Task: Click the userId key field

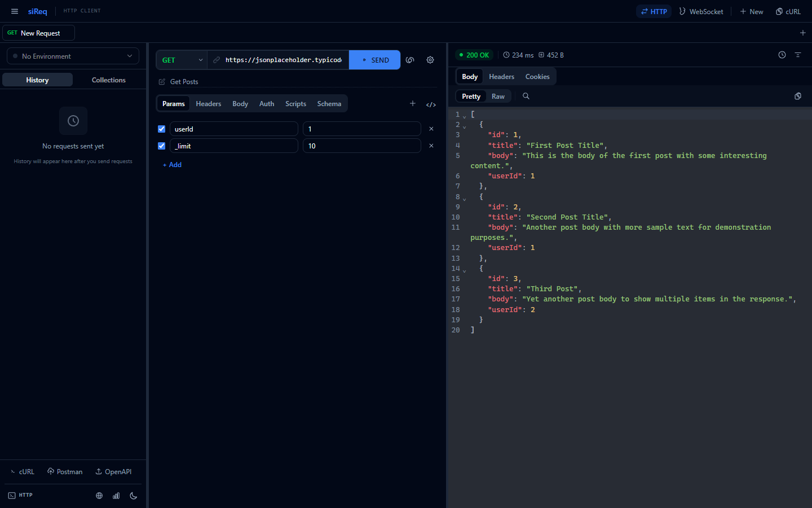Action: coord(234,129)
